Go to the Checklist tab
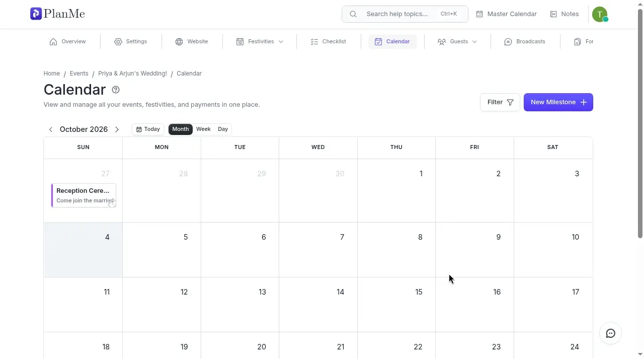 pos(329,42)
